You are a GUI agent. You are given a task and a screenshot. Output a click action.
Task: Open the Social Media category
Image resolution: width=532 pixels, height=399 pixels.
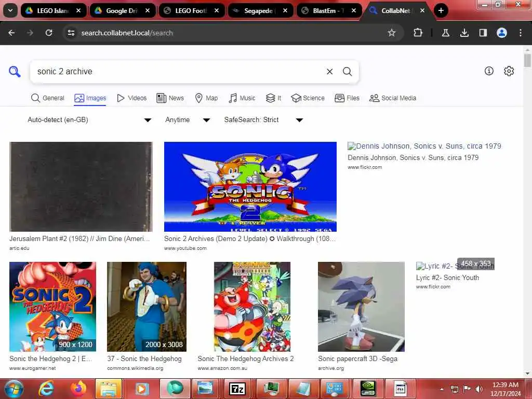point(393,98)
